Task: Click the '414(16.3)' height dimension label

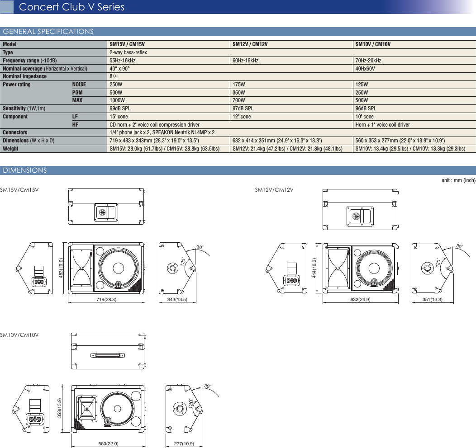Action: point(314,268)
